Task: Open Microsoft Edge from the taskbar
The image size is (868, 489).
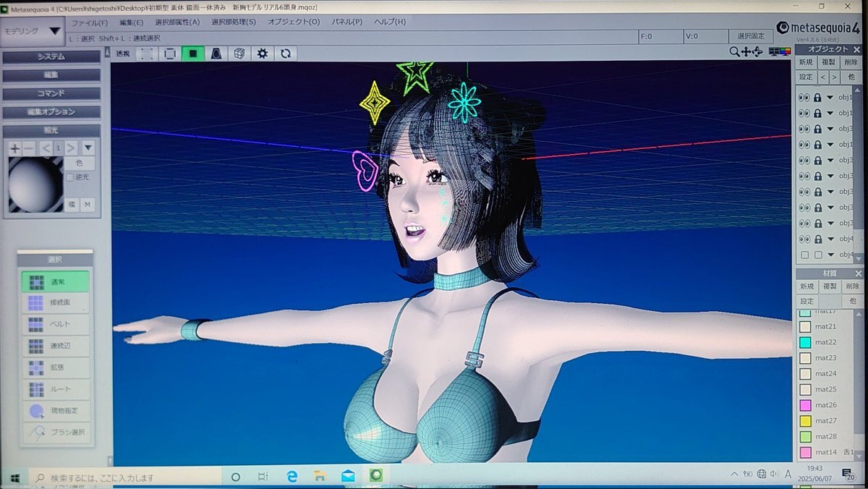Action: (x=292, y=477)
